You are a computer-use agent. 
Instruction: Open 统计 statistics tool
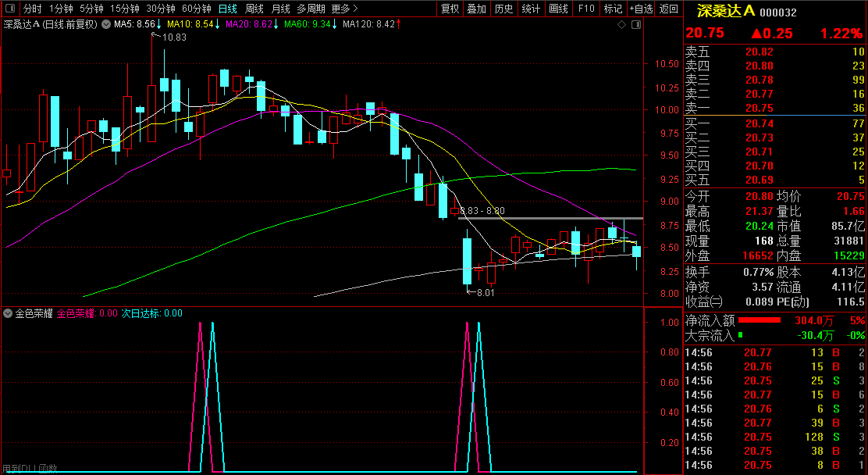tap(531, 9)
